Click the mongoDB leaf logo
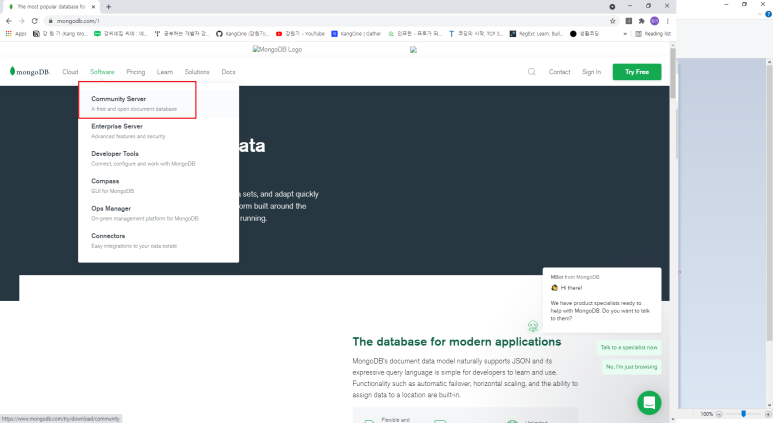Viewport: 773px width, 423px height. coord(30,71)
